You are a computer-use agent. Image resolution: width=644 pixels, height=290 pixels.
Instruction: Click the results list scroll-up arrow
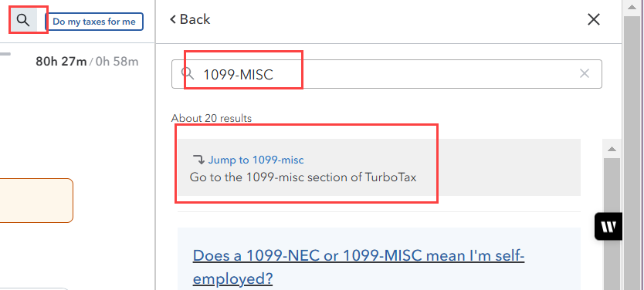click(612, 149)
